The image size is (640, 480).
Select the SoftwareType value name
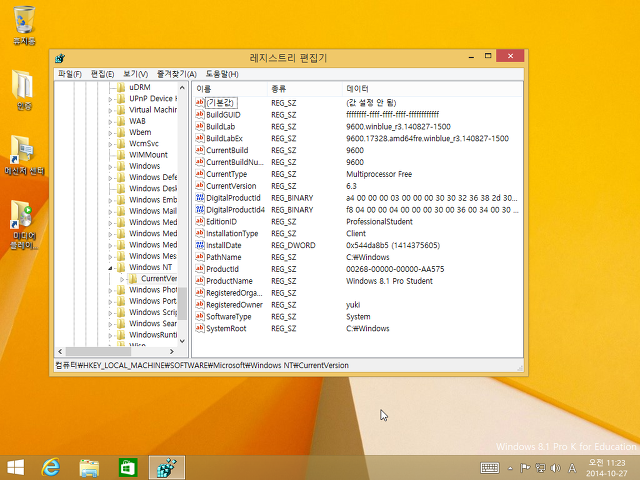[229, 317]
